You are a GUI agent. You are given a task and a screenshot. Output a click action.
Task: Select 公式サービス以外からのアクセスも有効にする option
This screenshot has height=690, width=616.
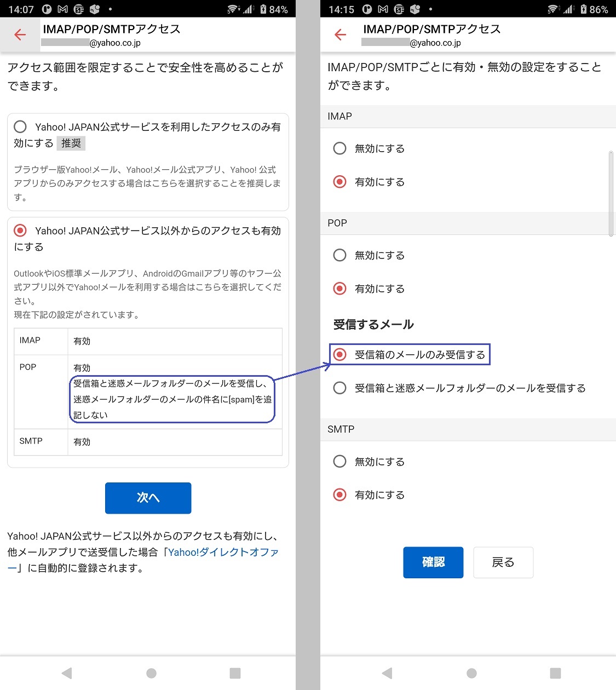[20, 231]
